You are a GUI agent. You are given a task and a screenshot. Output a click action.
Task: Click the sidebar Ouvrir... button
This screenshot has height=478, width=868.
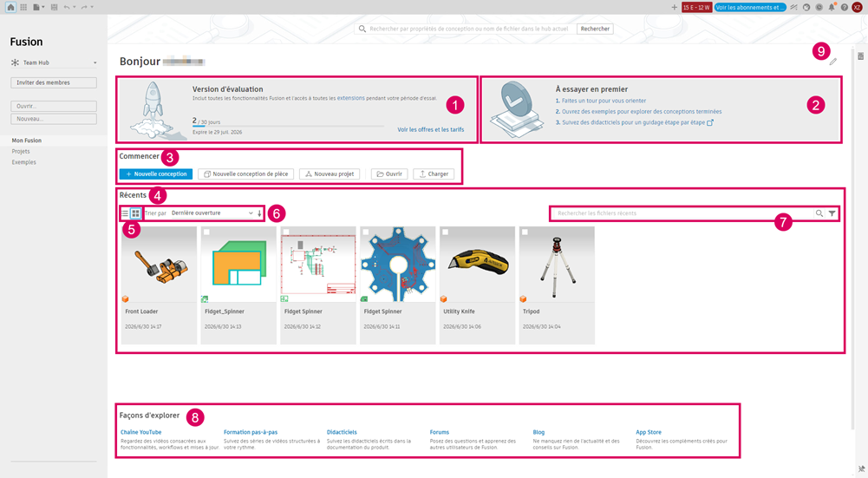[x=54, y=106]
